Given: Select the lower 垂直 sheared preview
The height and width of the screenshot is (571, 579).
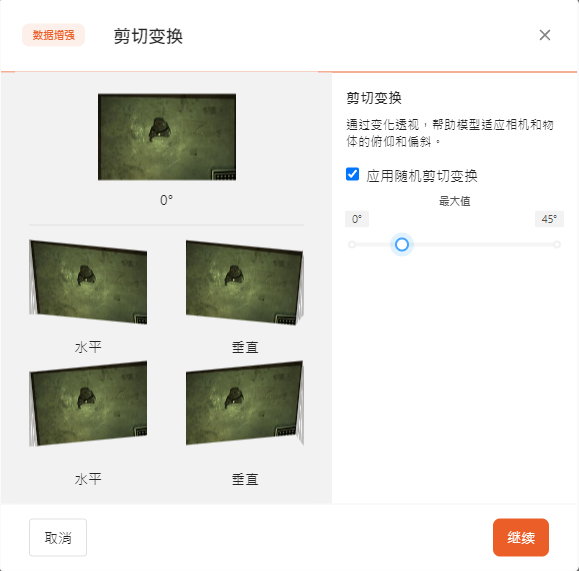Looking at the screenshot, I should pos(245,403).
